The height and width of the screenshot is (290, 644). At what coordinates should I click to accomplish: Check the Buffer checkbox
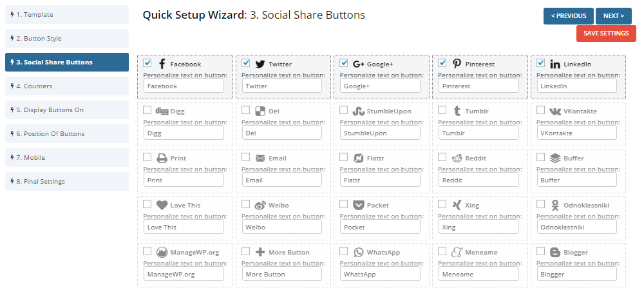coord(540,157)
